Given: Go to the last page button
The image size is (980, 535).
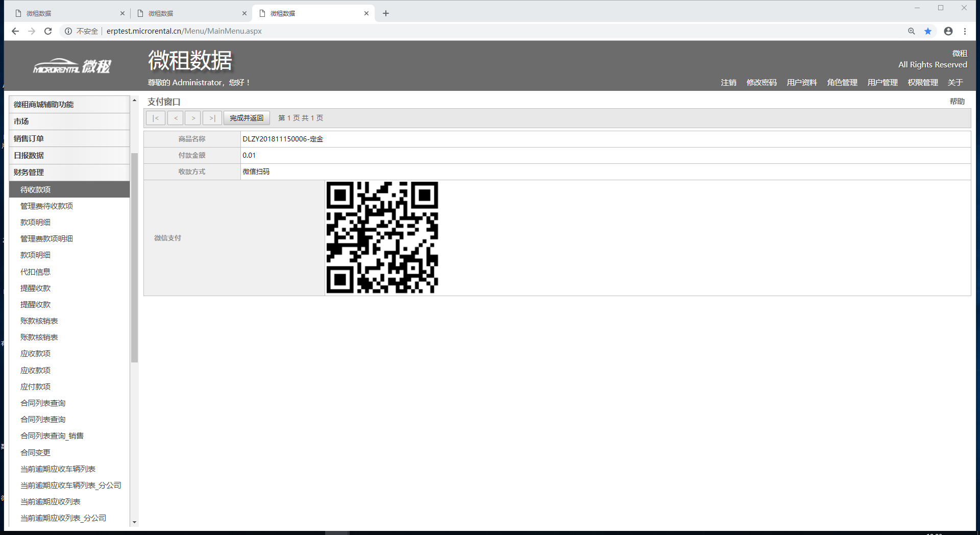Looking at the screenshot, I should click(x=212, y=118).
